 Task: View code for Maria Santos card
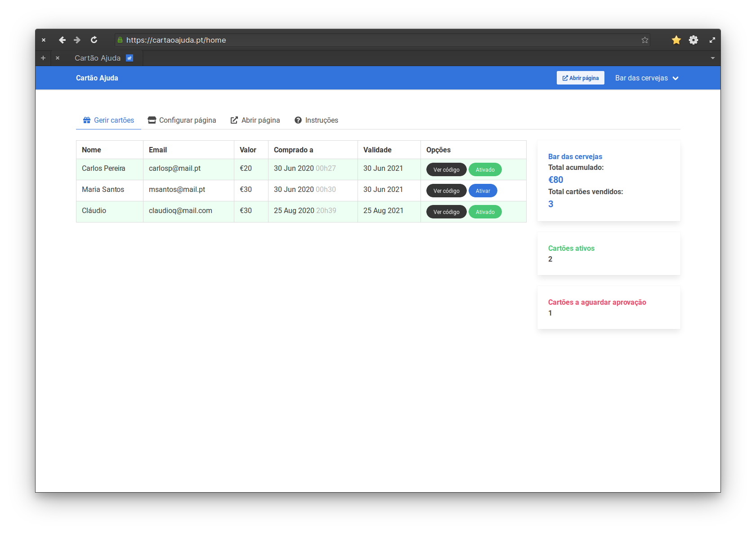point(447,191)
